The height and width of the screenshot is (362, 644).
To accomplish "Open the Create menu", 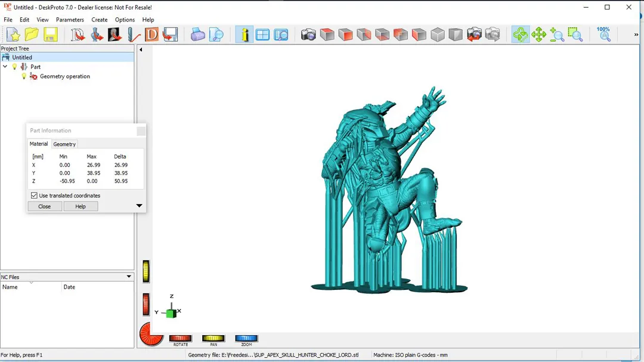I will [x=100, y=20].
